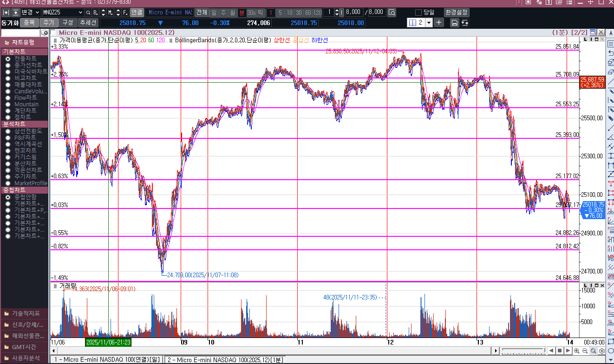Image resolution: width=614 pixels, height=364 pixels.
Task: Expand the 기술적지표 section
Action: pyautogui.click(x=24, y=313)
